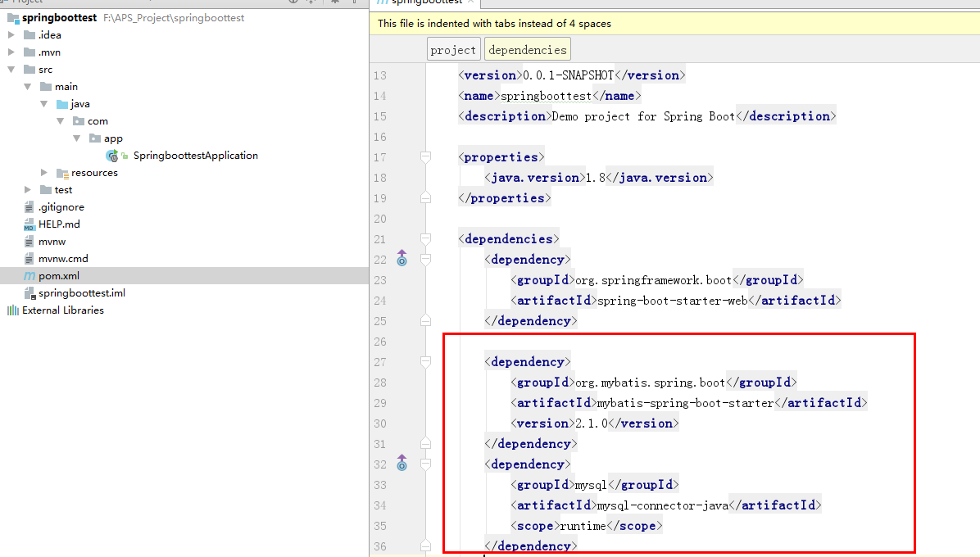Select the project breadcrumb
This screenshot has height=557, width=980.
(x=453, y=50)
